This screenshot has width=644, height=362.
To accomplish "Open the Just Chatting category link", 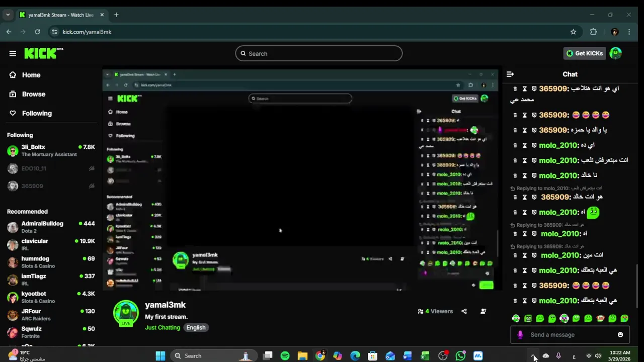I will pos(163,327).
